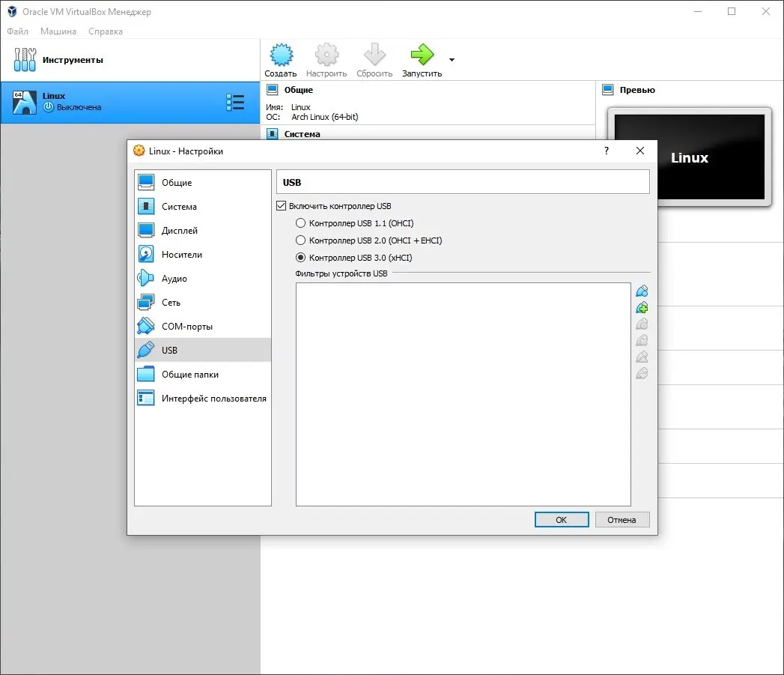
Task: Open the Запустить dropdown arrow
Action: coord(452,60)
